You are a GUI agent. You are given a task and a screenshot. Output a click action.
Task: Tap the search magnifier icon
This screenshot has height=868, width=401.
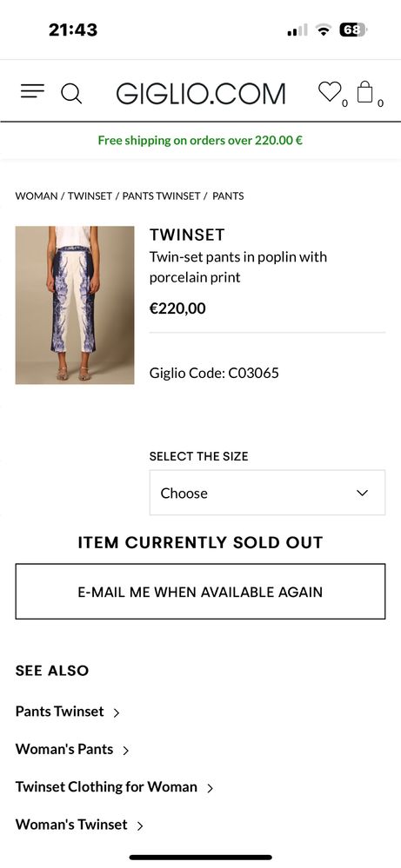point(71,93)
